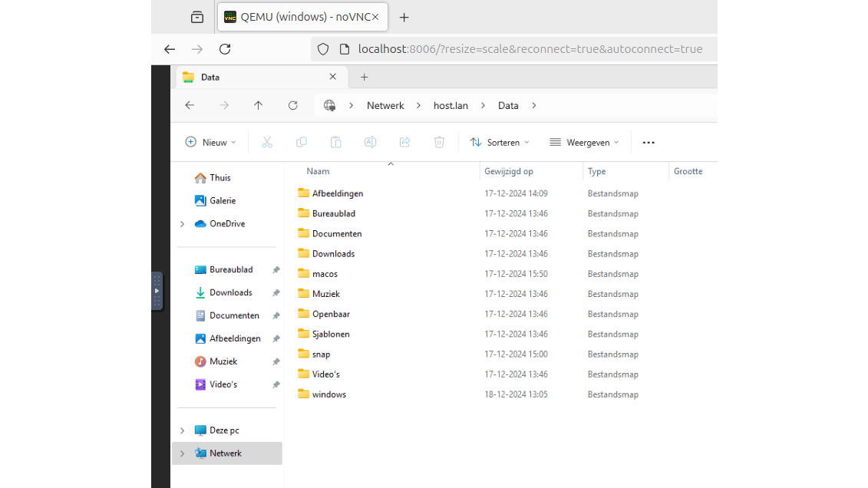Click the shield tracking protection icon
The image size is (868, 488).
323,48
